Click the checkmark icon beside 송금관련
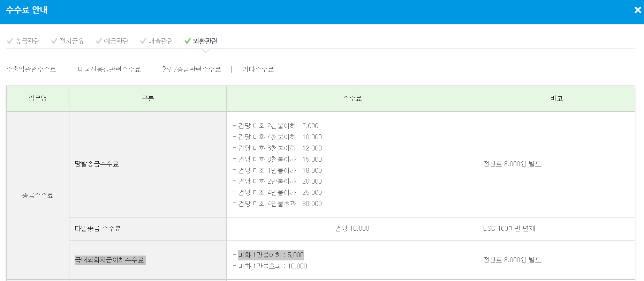 10,41
